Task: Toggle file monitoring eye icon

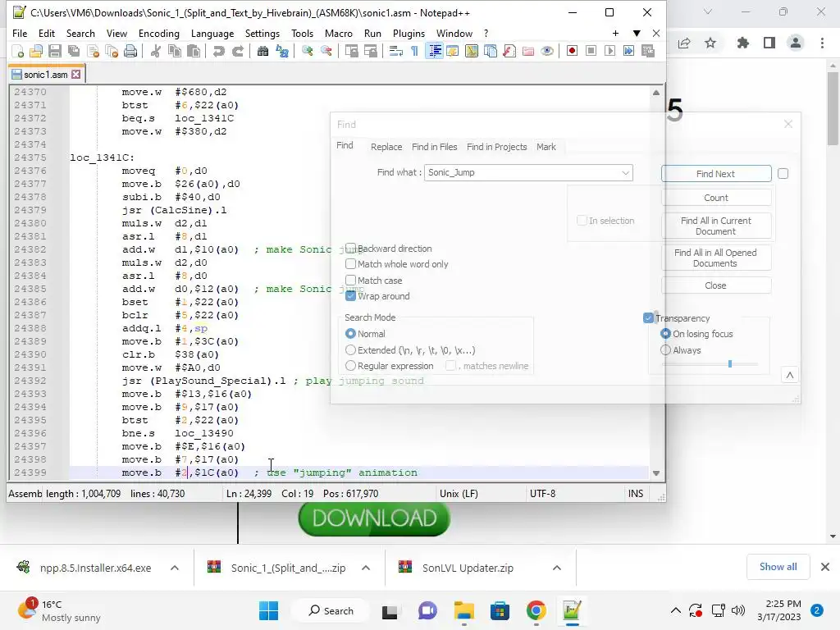Action: (547, 51)
